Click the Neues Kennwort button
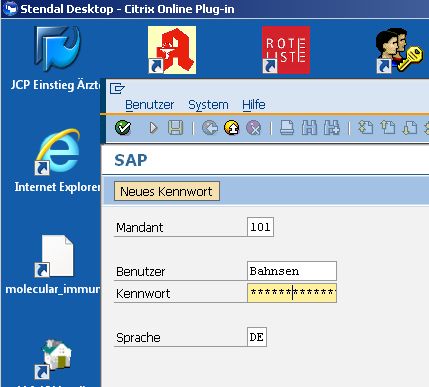The height and width of the screenshot is (387, 429). tap(167, 191)
